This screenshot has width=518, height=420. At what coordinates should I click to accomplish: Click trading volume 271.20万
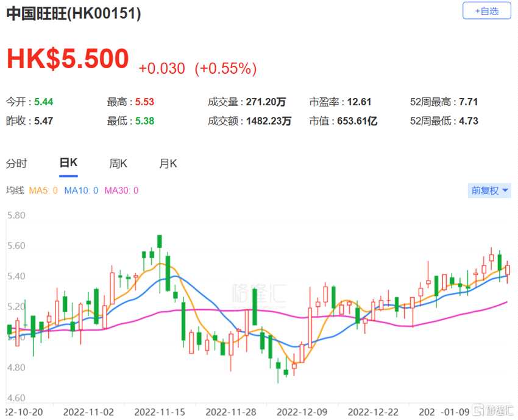(266, 102)
